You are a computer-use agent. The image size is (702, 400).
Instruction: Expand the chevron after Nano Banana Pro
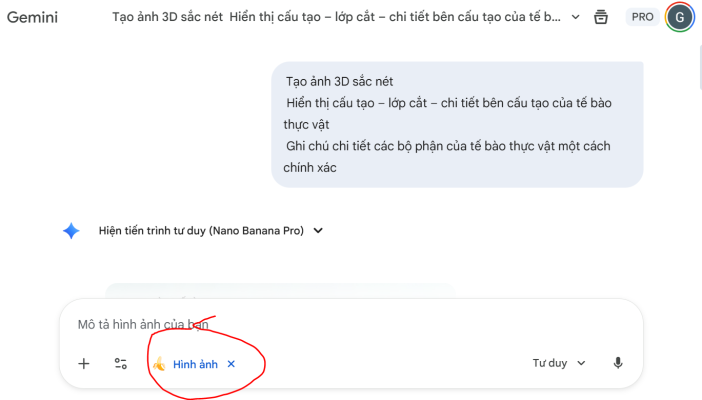pyautogui.click(x=318, y=230)
